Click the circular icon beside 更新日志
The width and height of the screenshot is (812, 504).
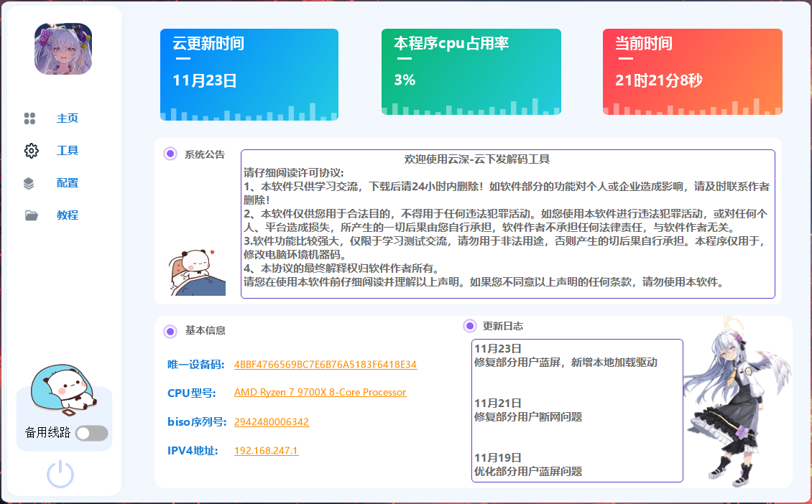471,325
